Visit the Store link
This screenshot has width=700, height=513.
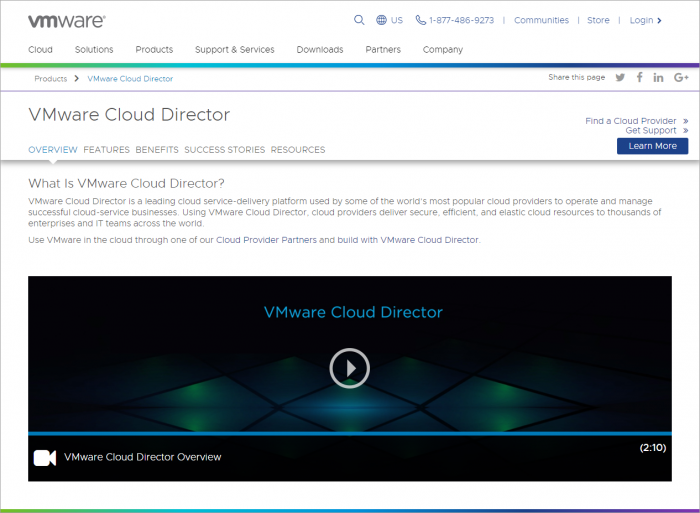point(598,20)
